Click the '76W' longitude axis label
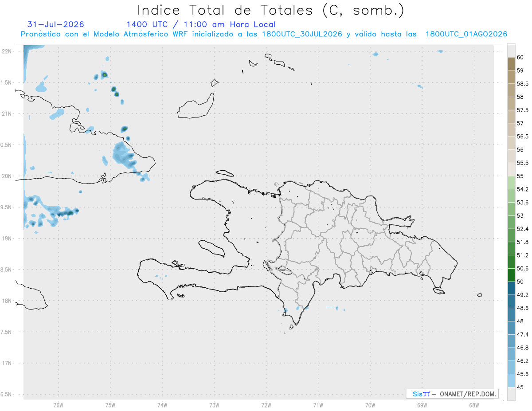This screenshot has height=411, width=532. [58, 405]
